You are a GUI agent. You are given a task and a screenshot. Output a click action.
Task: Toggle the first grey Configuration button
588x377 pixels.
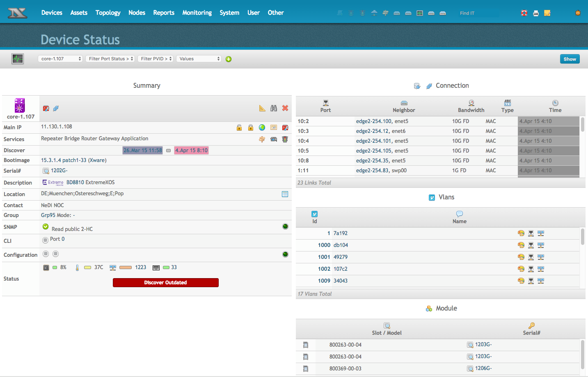pos(46,254)
